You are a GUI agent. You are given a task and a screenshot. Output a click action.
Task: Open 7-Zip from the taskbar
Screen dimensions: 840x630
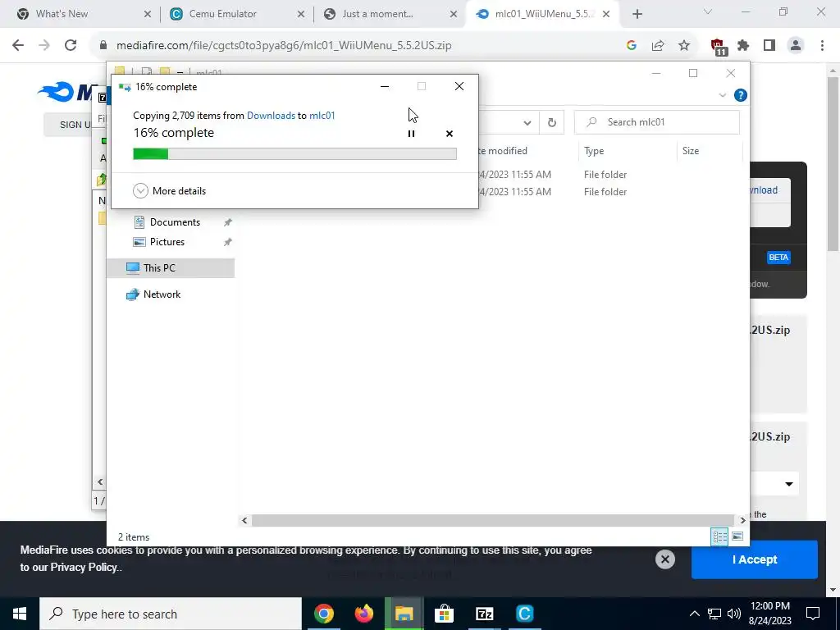coord(484,614)
